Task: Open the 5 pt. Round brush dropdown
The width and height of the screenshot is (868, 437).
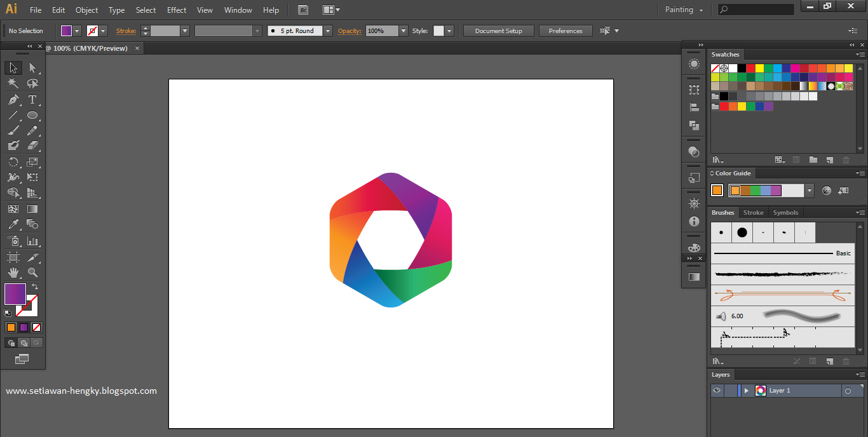Action: 328,30
